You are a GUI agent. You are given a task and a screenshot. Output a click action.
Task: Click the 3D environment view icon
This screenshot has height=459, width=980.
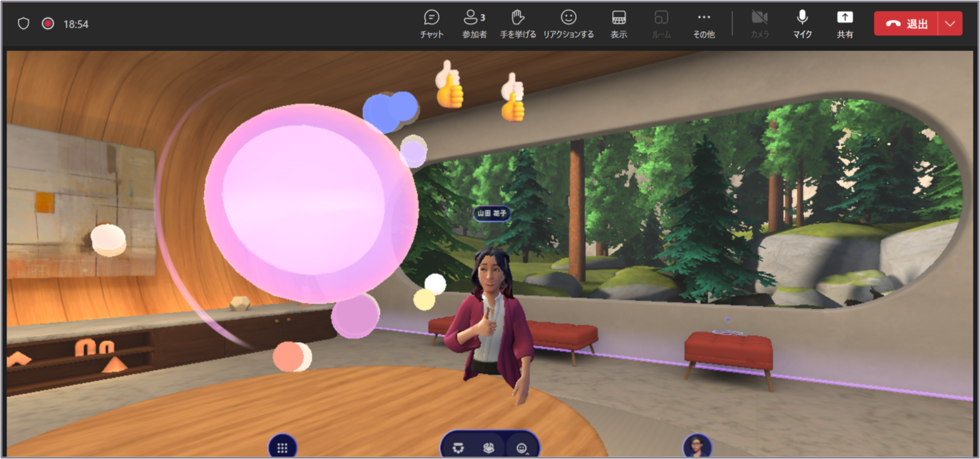tap(488, 448)
